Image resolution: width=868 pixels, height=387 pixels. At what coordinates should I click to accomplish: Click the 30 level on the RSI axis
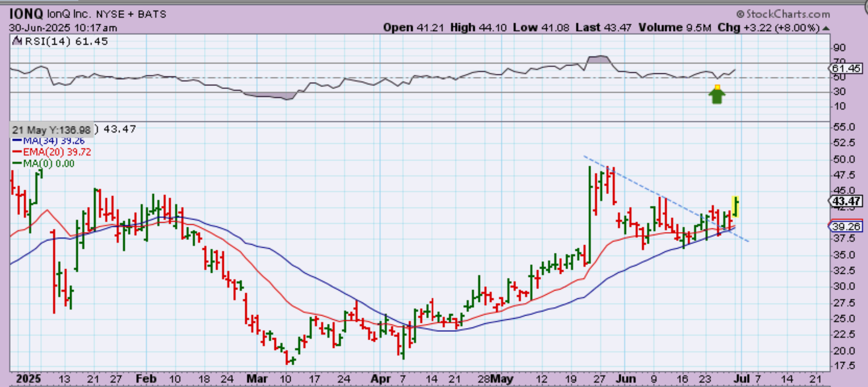(839, 91)
